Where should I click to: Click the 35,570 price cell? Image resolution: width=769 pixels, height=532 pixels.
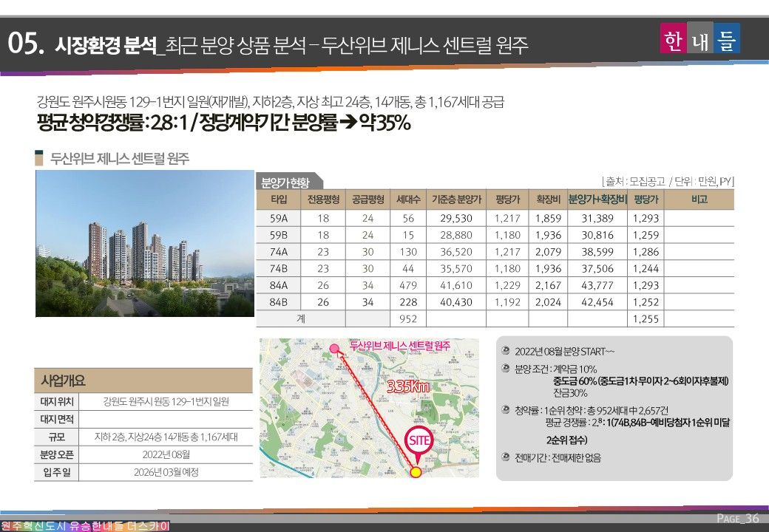click(456, 268)
